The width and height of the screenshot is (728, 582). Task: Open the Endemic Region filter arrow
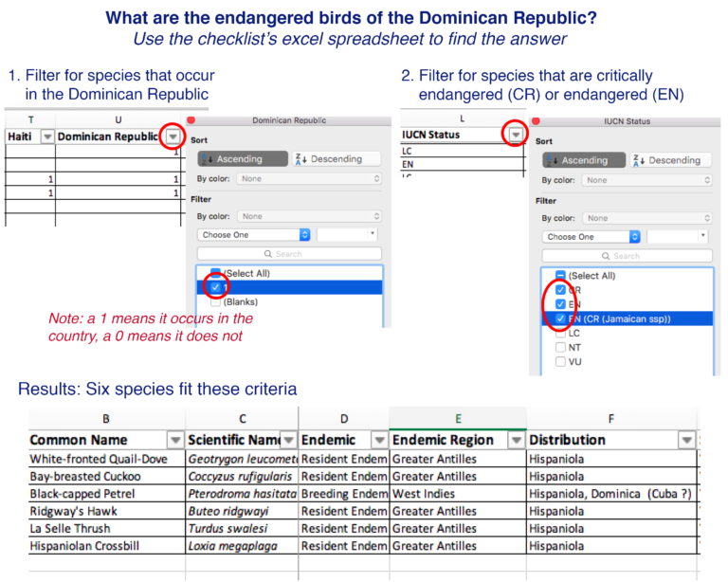tap(516, 440)
